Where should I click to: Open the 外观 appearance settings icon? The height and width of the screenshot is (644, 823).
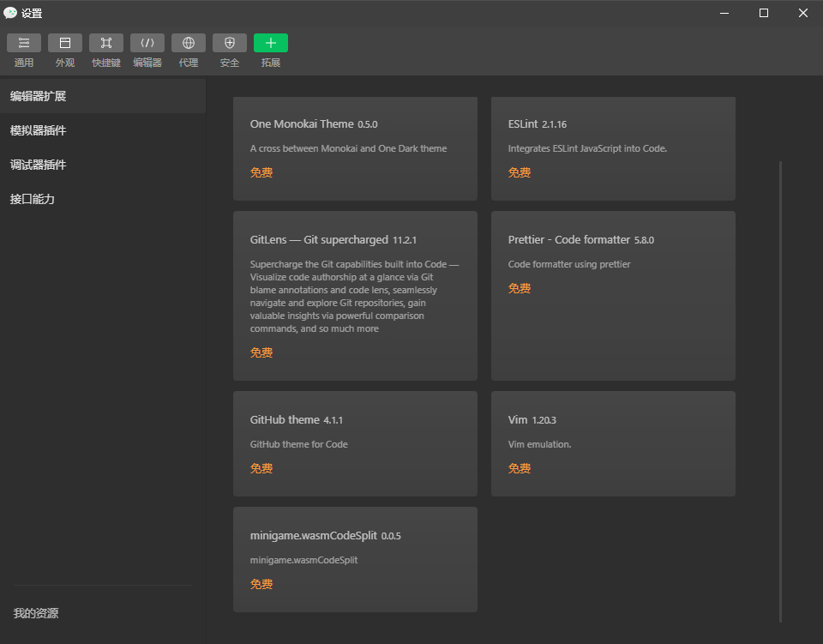(65, 43)
